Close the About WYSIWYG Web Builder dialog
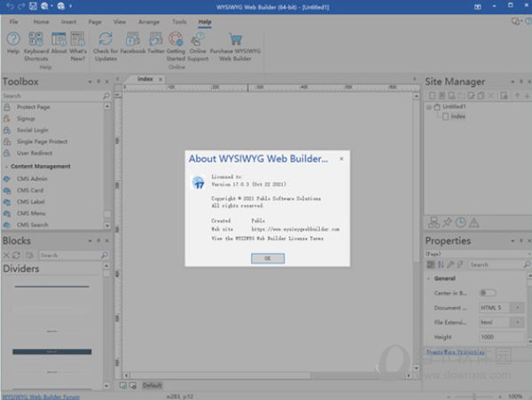The image size is (532, 400). pos(341,159)
